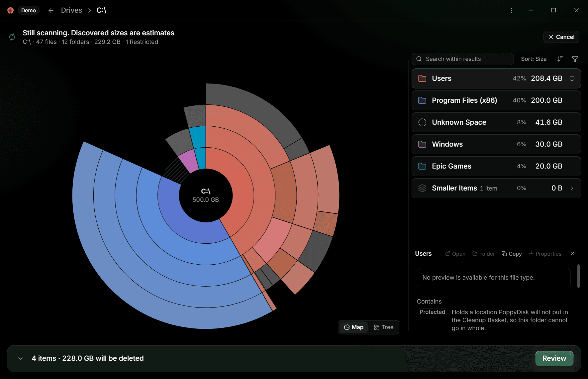Click the Users folder icon in list
This screenshot has width=588, height=379.
tap(422, 78)
